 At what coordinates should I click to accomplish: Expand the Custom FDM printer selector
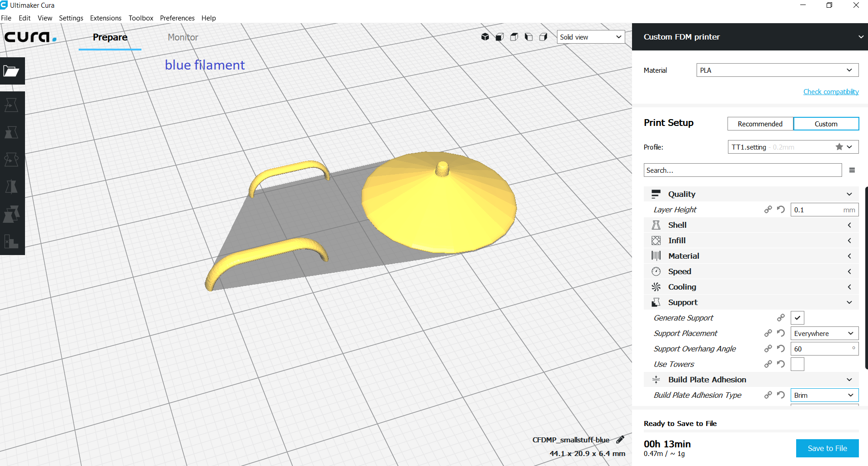tap(750, 37)
